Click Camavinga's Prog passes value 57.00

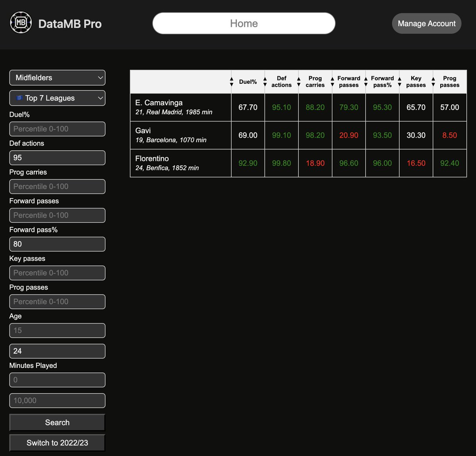point(449,107)
